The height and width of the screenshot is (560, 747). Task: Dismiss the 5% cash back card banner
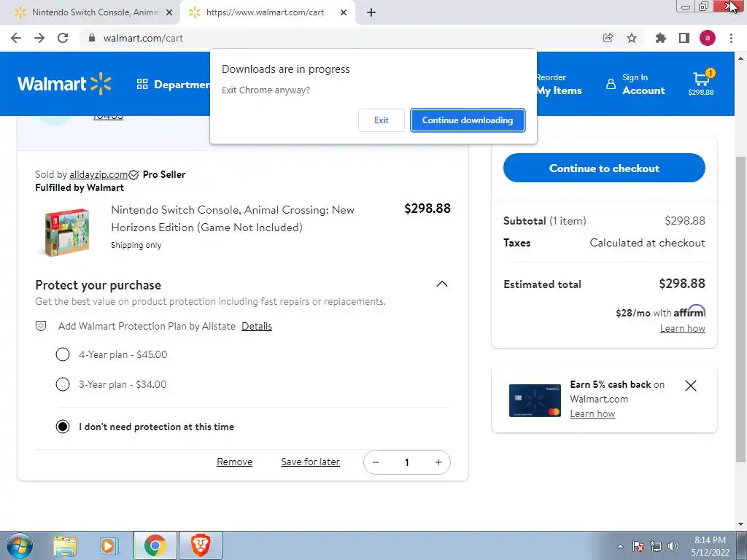click(x=691, y=386)
